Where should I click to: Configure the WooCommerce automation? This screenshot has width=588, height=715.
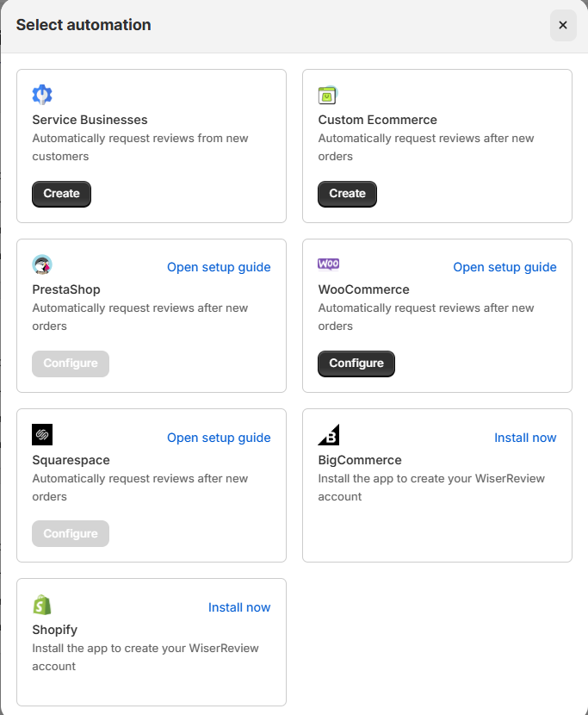[x=356, y=364]
